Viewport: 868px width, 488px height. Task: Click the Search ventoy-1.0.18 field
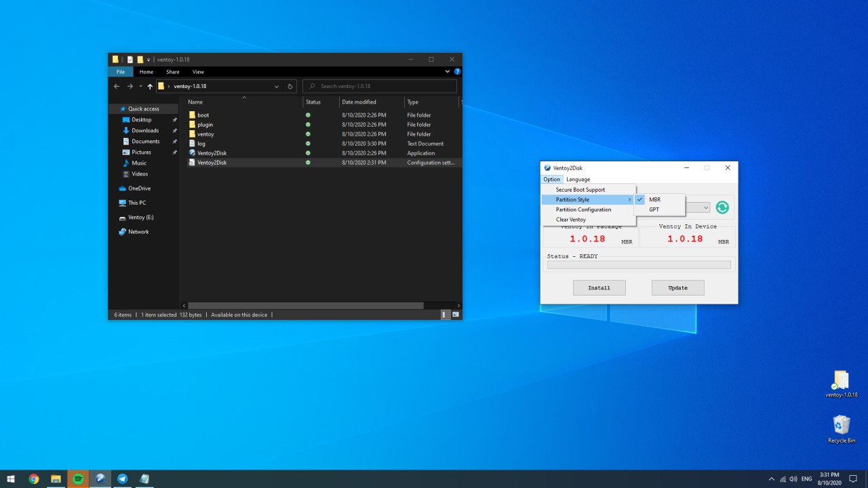point(380,87)
